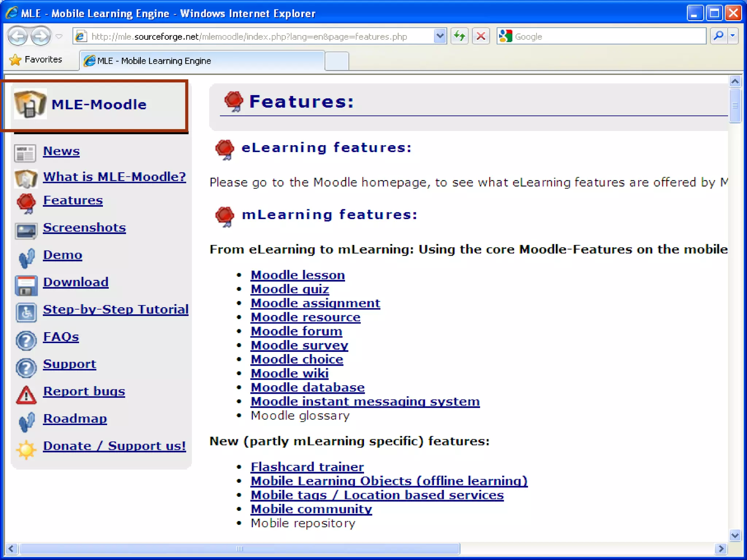Click the sun icon beside Donate
Screen dimensions: 747x560
(x=26, y=449)
